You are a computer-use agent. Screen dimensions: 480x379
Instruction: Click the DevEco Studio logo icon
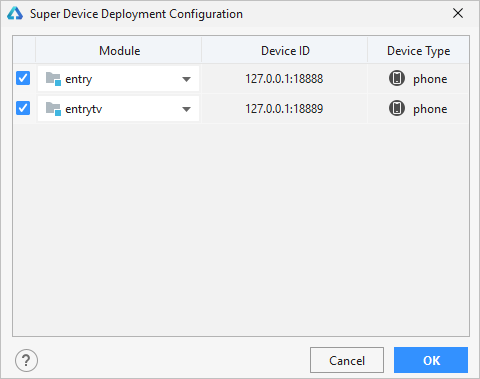click(15, 14)
